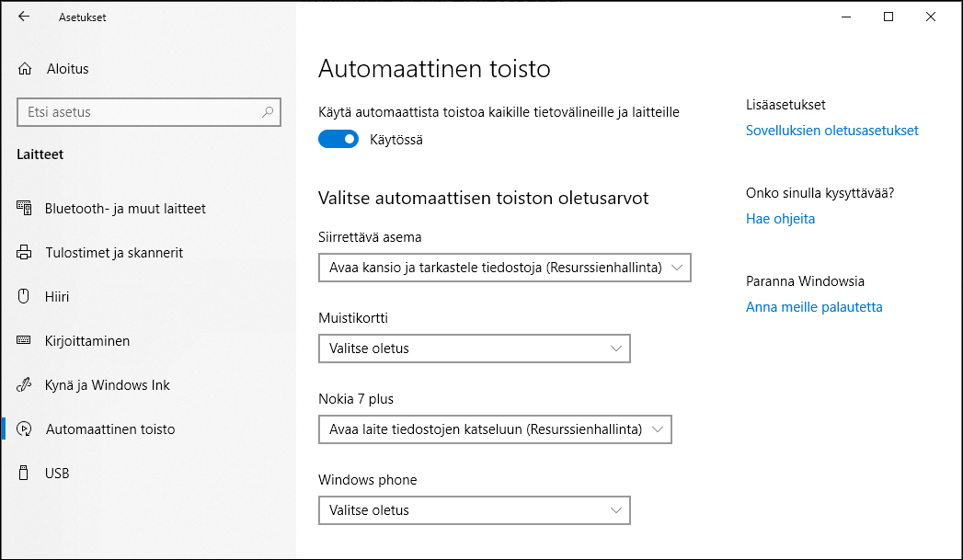Click the printer icon in sidebar
Screen dimensions: 963x560
tap(25, 253)
